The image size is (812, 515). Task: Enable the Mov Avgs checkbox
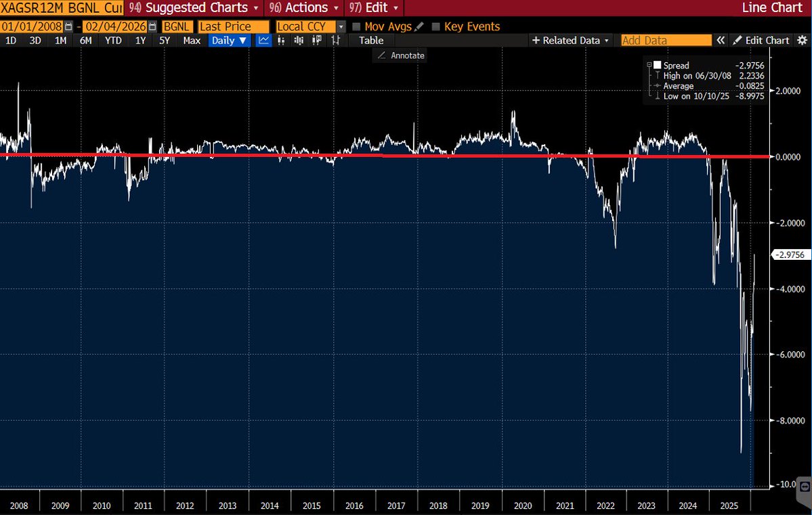tap(356, 26)
